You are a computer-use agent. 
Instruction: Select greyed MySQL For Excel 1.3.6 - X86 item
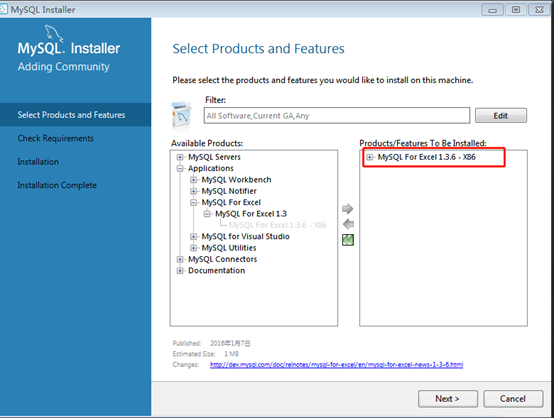pyautogui.click(x=278, y=225)
